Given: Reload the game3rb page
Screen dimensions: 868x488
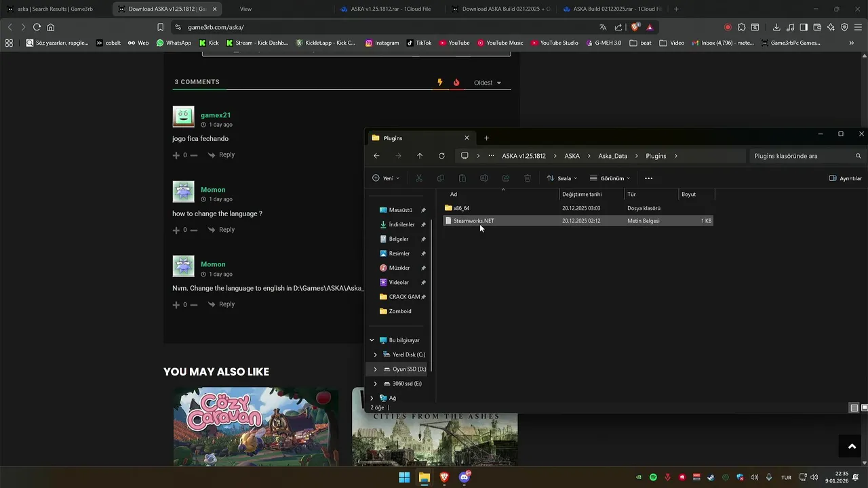Looking at the screenshot, I should (x=37, y=27).
